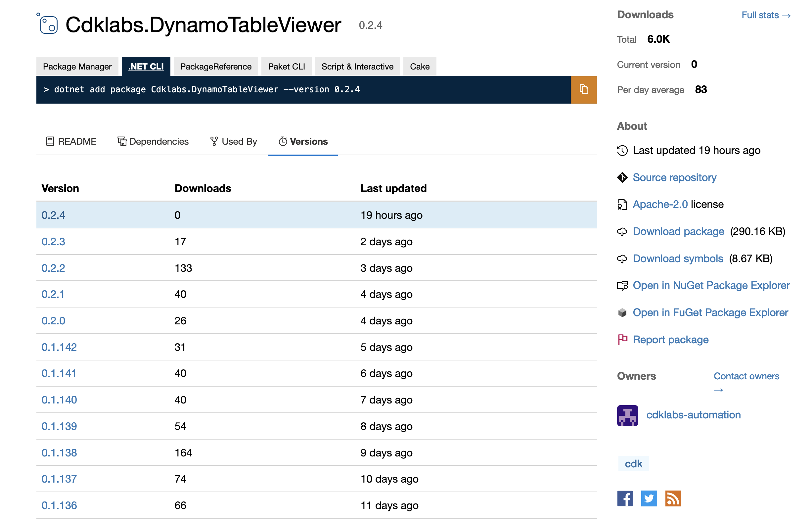This screenshot has width=812, height=519.
Task: Open version 0.1.138 link
Action: tap(59, 452)
